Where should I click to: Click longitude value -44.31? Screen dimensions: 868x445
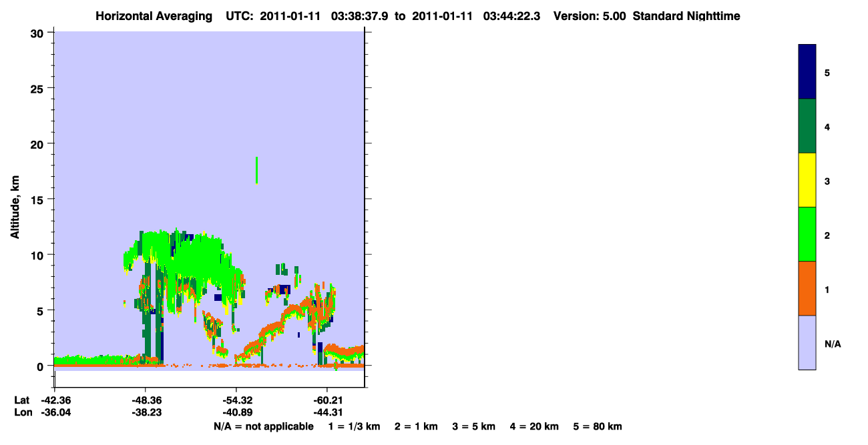(x=327, y=412)
